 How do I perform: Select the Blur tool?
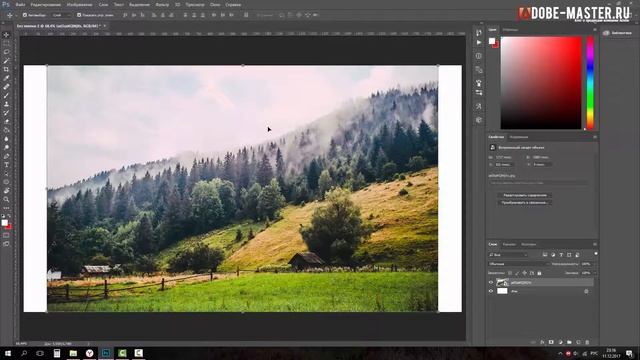point(6,139)
